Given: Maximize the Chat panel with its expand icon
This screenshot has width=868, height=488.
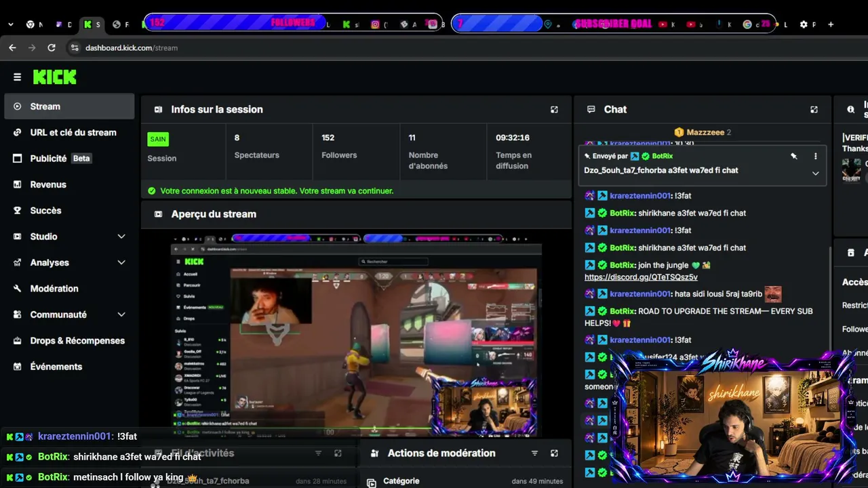Looking at the screenshot, I should coord(814,109).
